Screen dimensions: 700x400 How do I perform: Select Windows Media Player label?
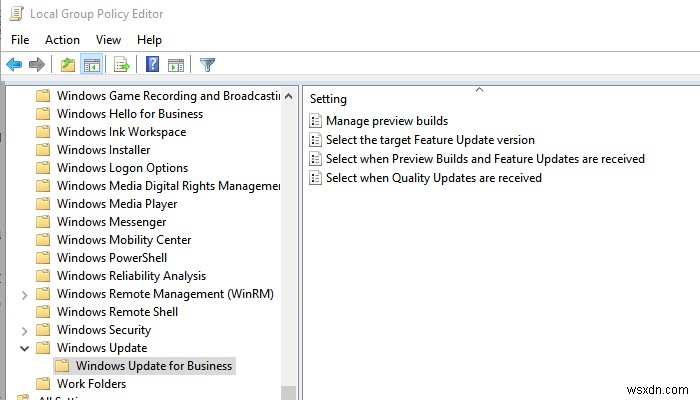click(x=117, y=204)
